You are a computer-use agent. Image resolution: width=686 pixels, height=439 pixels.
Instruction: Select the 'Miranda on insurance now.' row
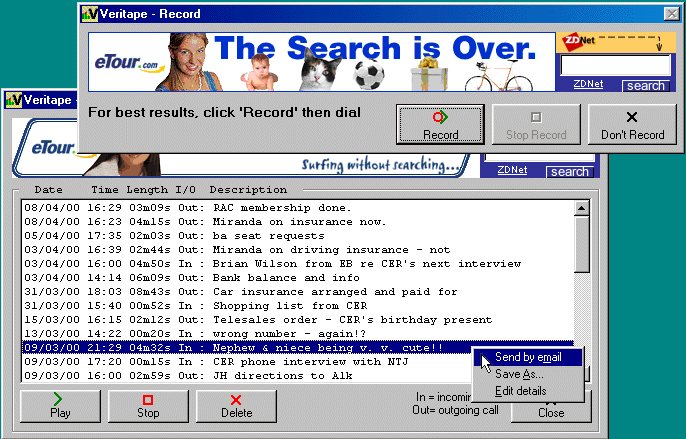[298, 222]
